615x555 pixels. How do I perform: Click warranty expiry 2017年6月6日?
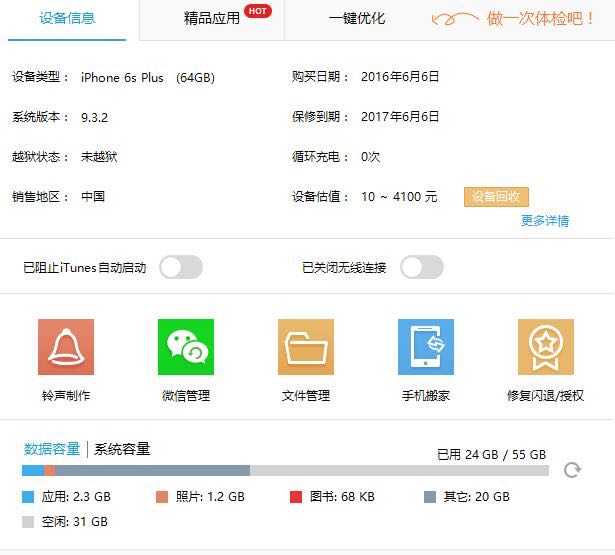400,117
